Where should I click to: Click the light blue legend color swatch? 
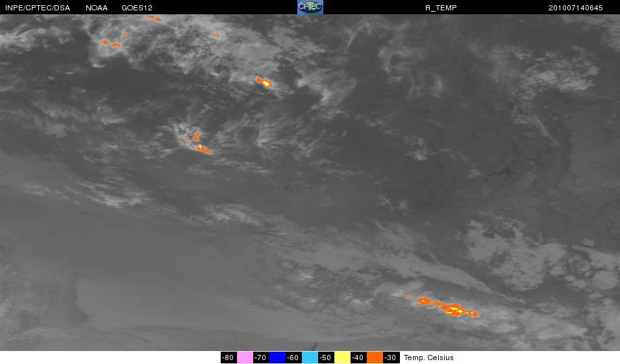click(310, 358)
